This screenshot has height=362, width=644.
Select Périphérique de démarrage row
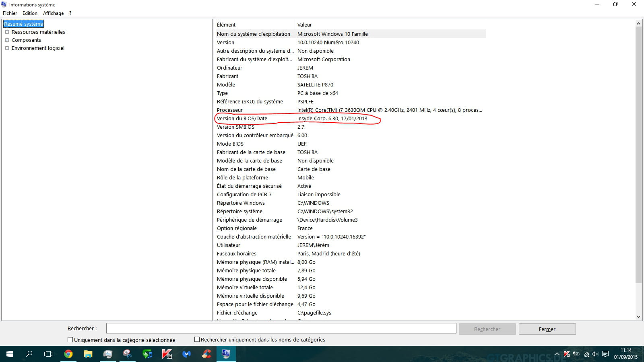350,220
